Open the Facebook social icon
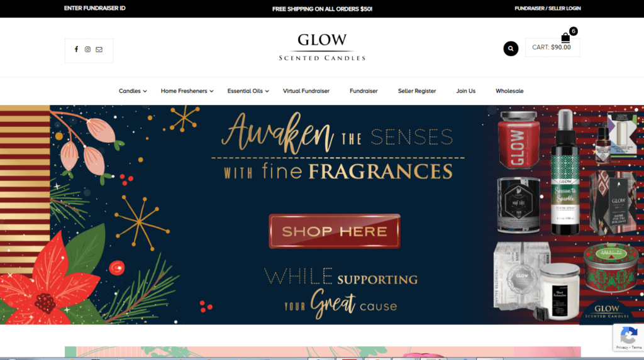The width and height of the screenshot is (644, 360). pos(76,49)
